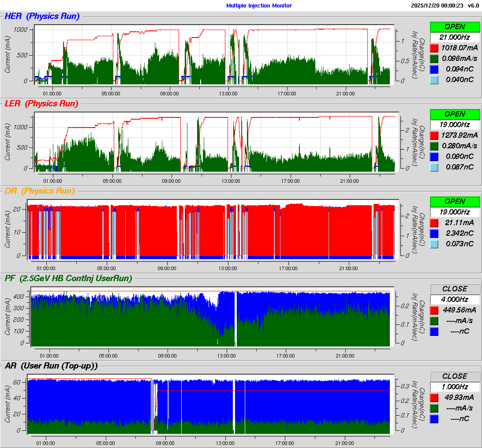Image resolution: width=482 pixels, height=448 pixels.
Task: Click the DR OPEN status indicator
Action: point(455,201)
